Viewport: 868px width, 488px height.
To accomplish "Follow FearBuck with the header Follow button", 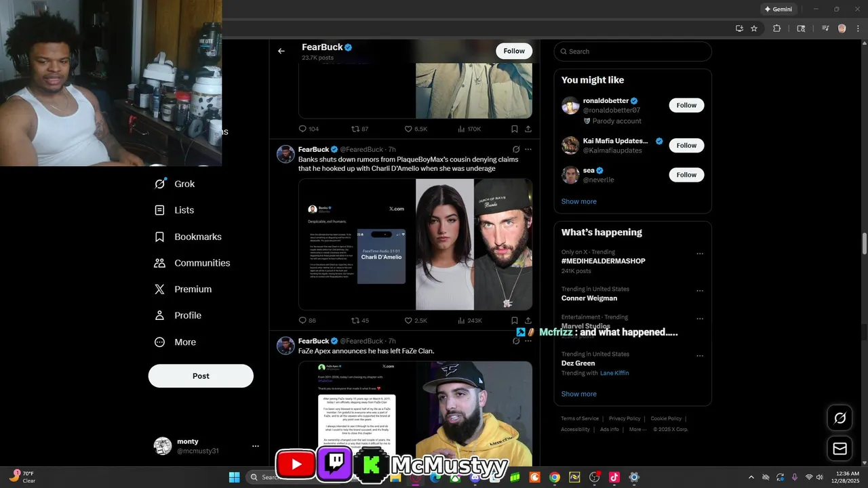I will (514, 51).
